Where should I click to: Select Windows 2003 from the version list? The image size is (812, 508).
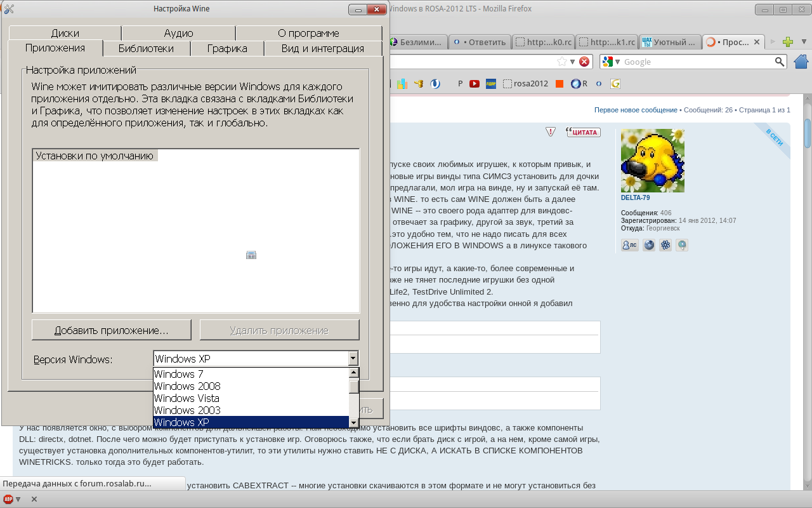click(x=251, y=410)
